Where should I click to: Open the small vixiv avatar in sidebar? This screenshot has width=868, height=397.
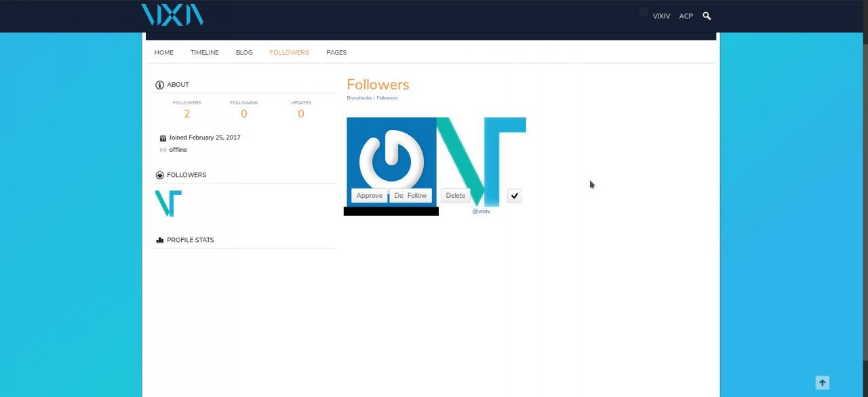pyautogui.click(x=168, y=203)
